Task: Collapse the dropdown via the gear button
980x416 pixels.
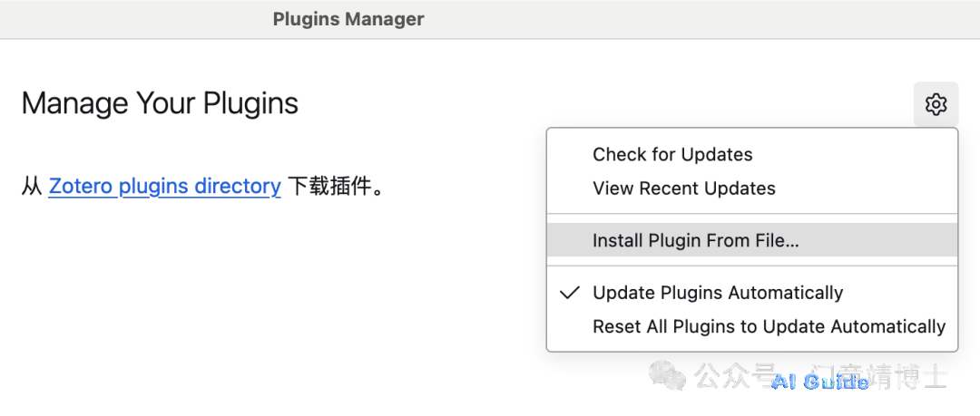Action: tap(936, 104)
